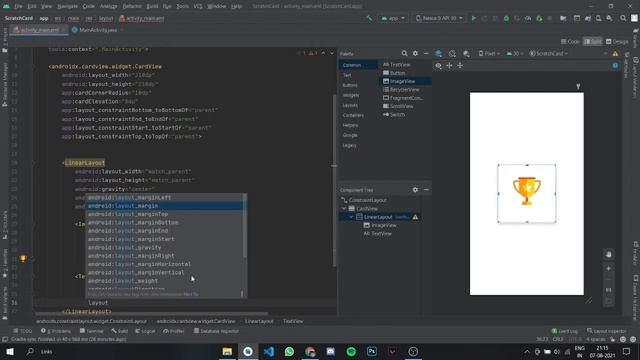
Task: Hide the Component Tree panel with minus icon
Action: [x=426, y=190]
